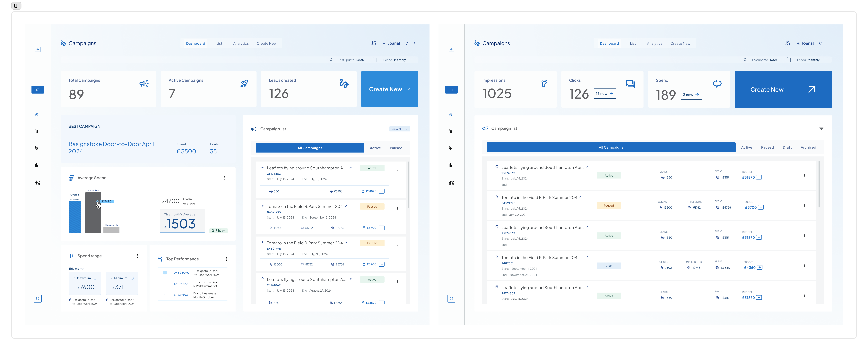
Task: Open options menu for Top Performance panel
Action: click(226, 259)
